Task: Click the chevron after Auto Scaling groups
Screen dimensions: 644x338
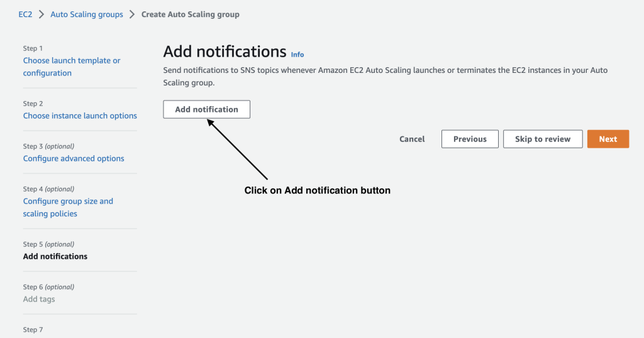Action: (132, 14)
